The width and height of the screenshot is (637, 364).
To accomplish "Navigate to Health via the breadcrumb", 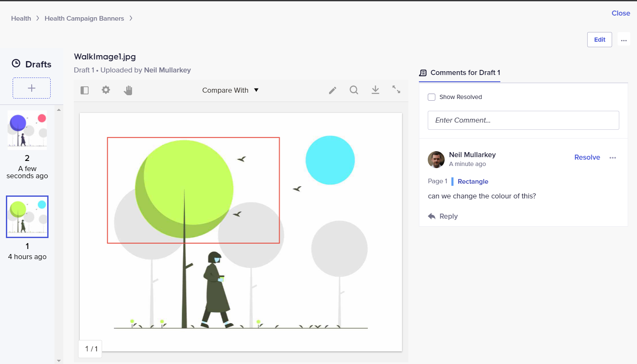I will 21,18.
